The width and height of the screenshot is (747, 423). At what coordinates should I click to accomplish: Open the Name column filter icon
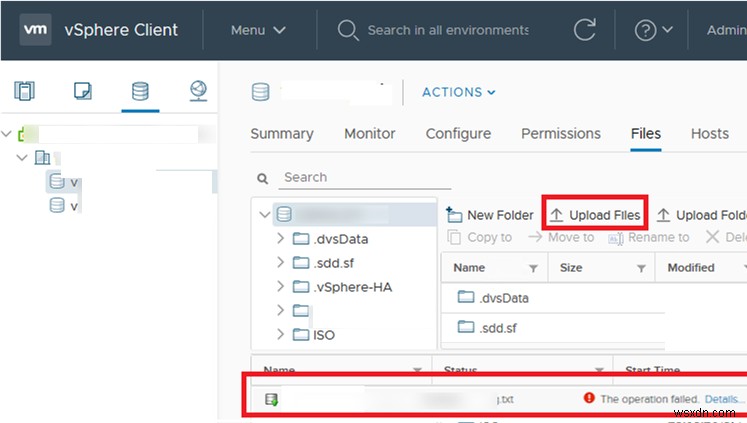tap(534, 269)
